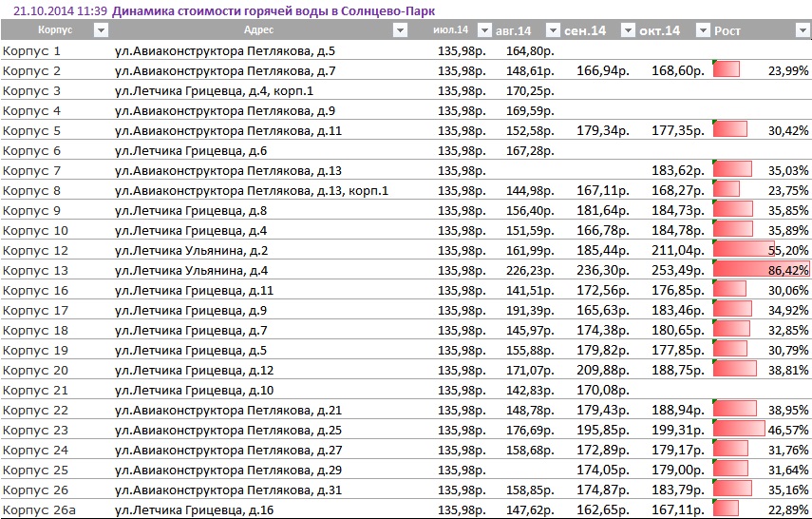
Task: Select the 'Корпус 13' cell
Action: [35, 270]
